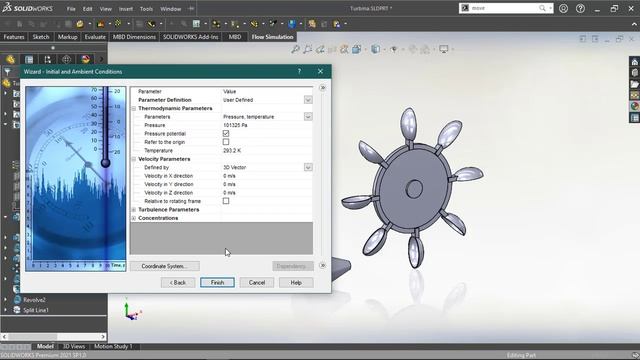Image resolution: width=640 pixels, height=360 pixels.
Task: Show more manager tabs with arrow
Action: click(x=102, y=60)
